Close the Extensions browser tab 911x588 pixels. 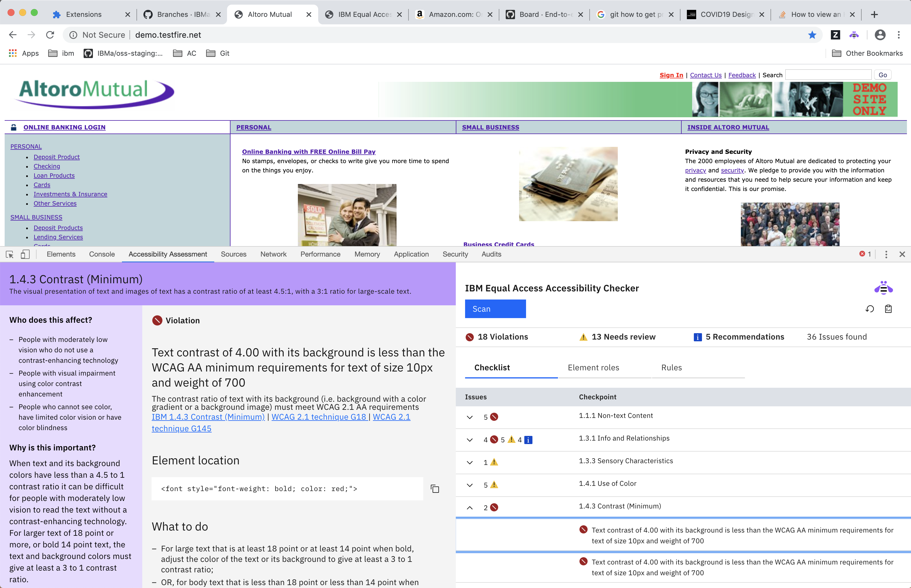click(127, 15)
